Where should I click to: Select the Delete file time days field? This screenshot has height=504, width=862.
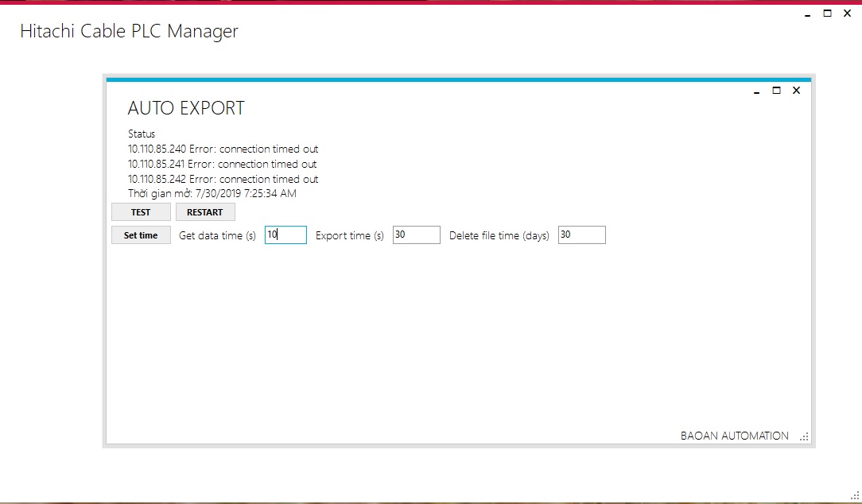point(581,235)
